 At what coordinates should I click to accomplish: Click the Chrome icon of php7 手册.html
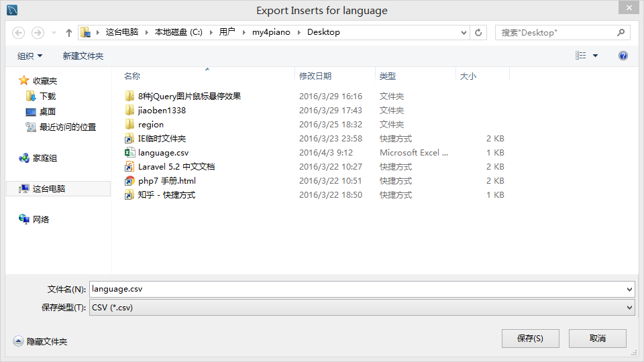(129, 180)
